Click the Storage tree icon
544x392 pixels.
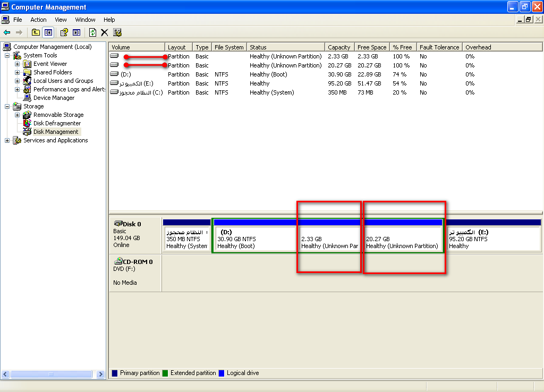tap(17, 106)
